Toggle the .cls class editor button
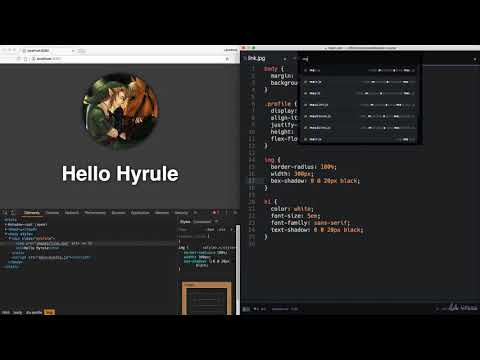The image size is (480, 360). [222, 230]
